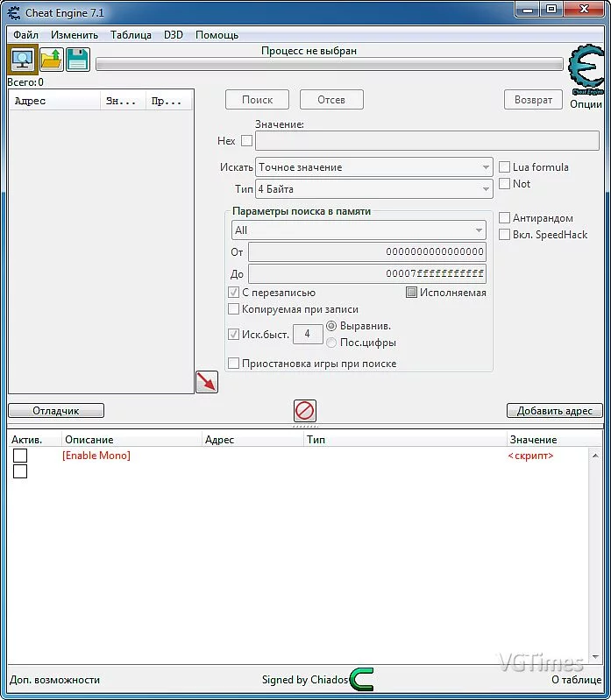Enable Вкл. SpeedHack checkbox

504,235
